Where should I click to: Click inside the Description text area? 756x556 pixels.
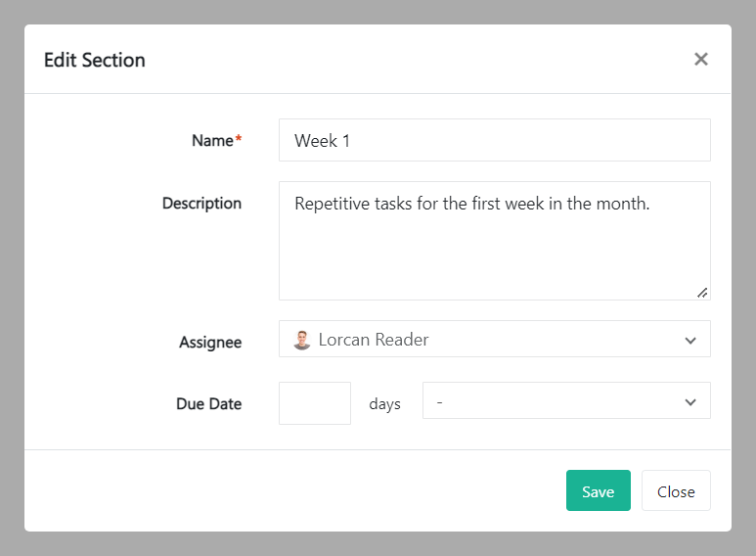[x=494, y=255]
